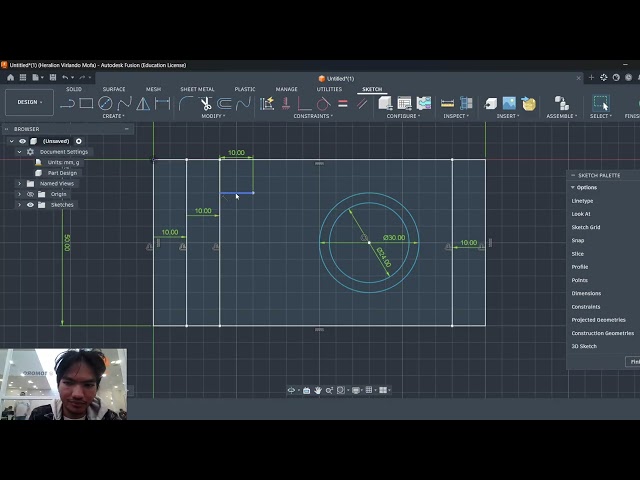Switch to the MESH tab
The height and width of the screenshot is (480, 640).
click(x=153, y=89)
